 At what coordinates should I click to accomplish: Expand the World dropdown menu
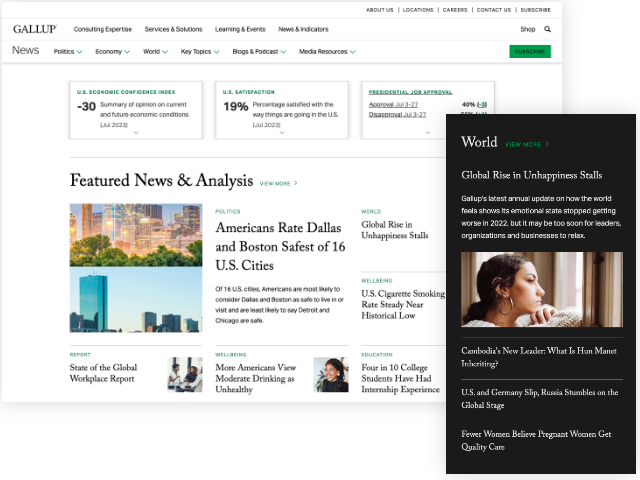tap(155, 51)
